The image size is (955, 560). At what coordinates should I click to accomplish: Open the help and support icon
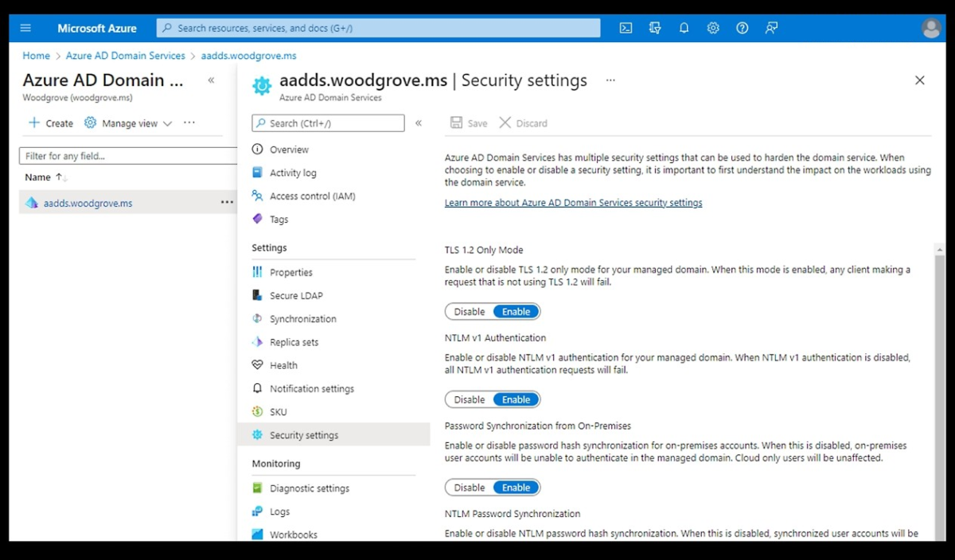(742, 28)
